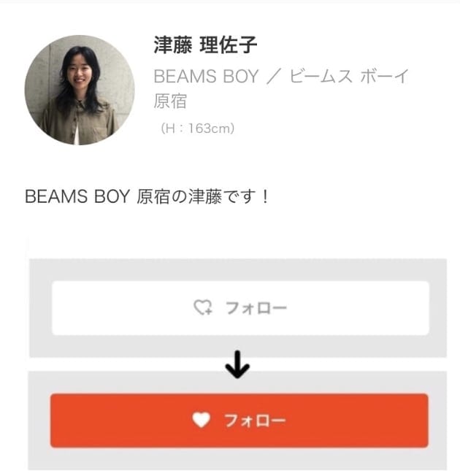Open staff name 津藤 理佐子

[x=206, y=45]
